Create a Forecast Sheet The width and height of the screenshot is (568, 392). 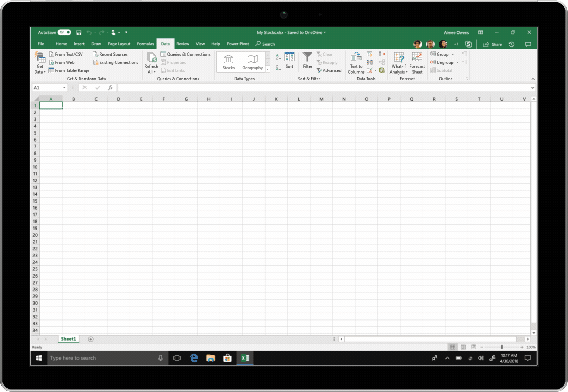tap(417, 63)
